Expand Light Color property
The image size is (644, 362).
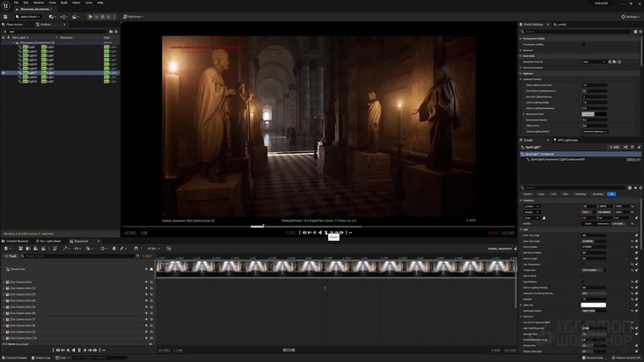click(521, 305)
